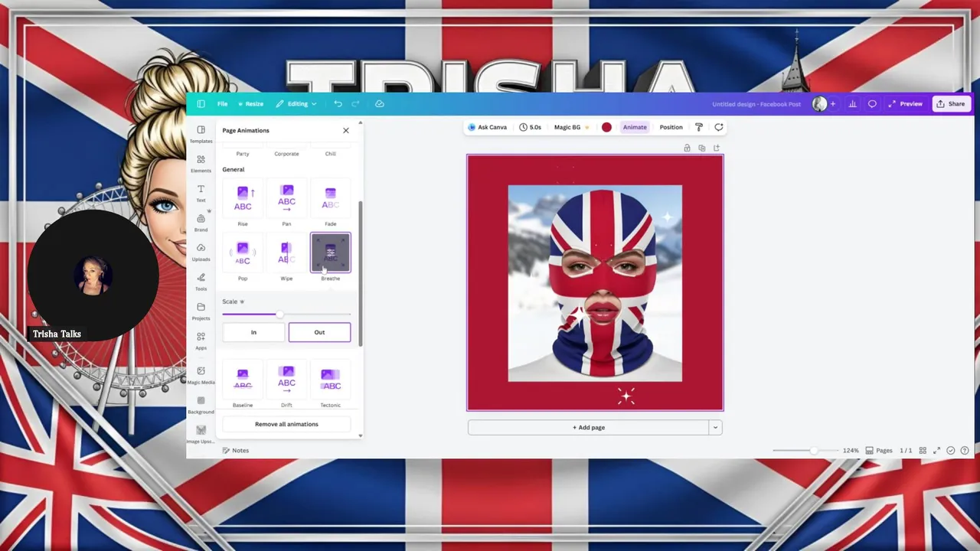Viewport: 980px width, 551px height.
Task: Open the Brand sidebar panel
Action: (x=201, y=223)
